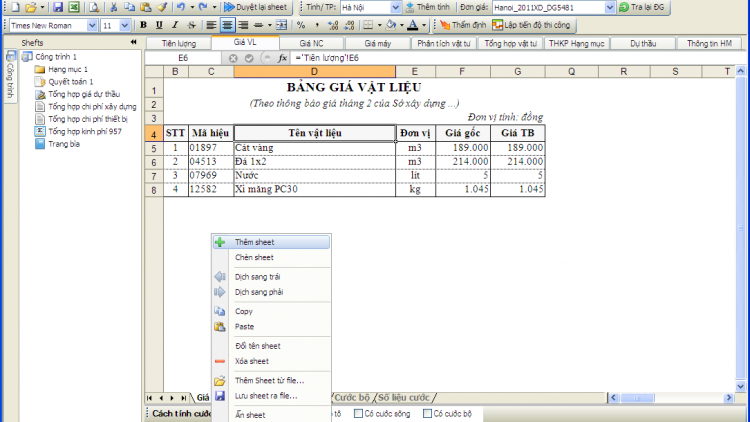Select the format painter brush
The image size is (750, 422).
tap(162, 7)
